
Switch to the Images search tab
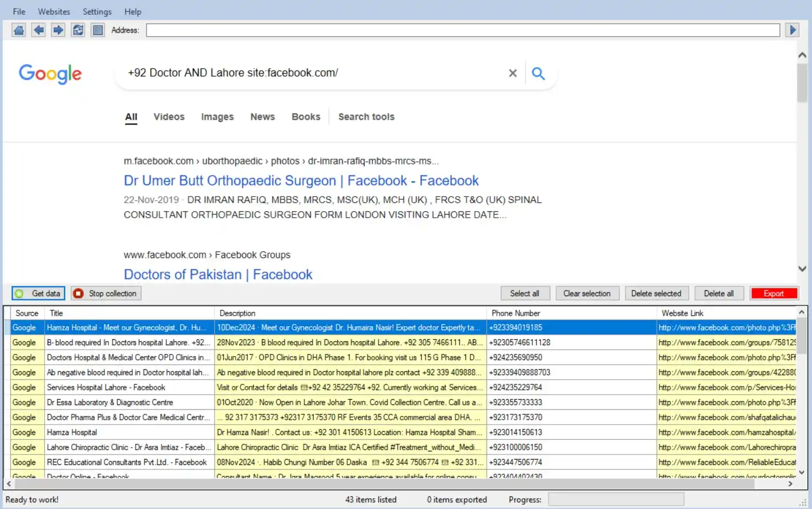(x=217, y=116)
